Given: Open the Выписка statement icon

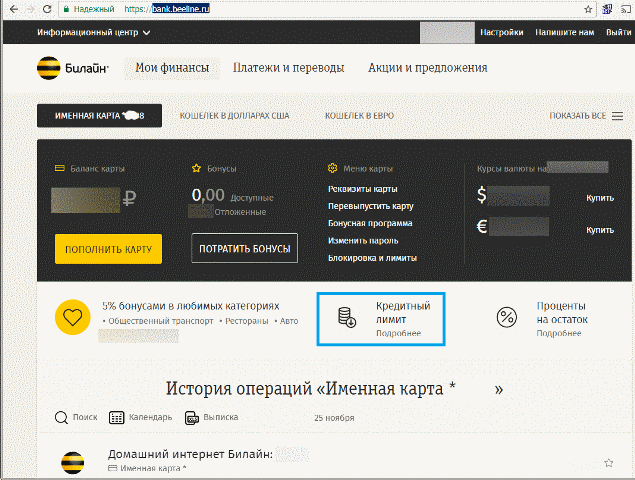Looking at the screenshot, I should pyautogui.click(x=192, y=418).
